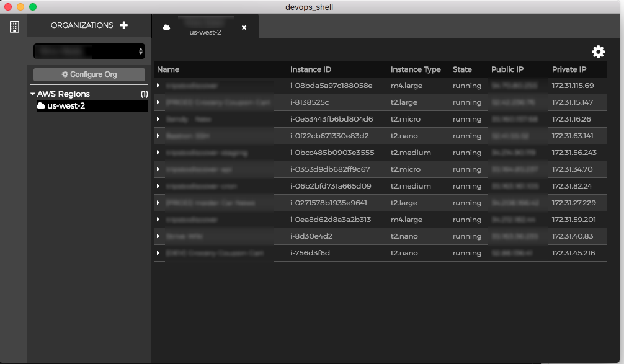Click the Instance ID column header

click(310, 69)
